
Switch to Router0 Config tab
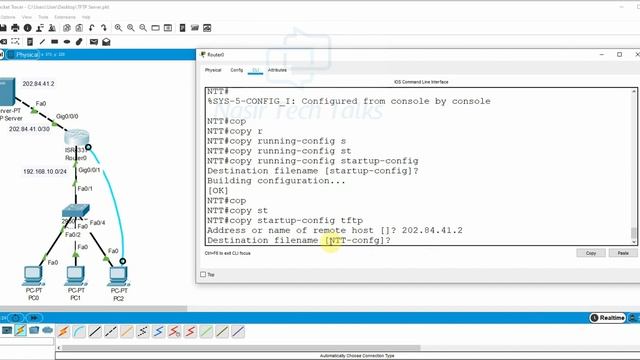tap(237, 70)
